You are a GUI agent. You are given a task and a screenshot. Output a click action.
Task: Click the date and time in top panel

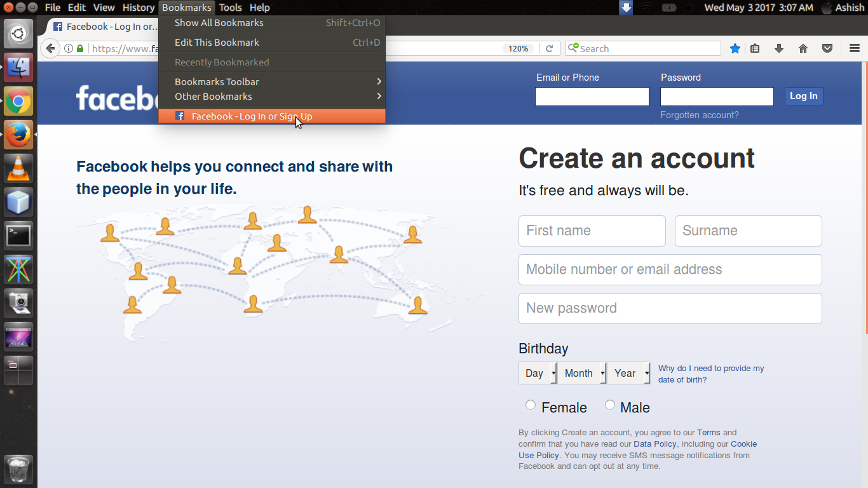(759, 8)
